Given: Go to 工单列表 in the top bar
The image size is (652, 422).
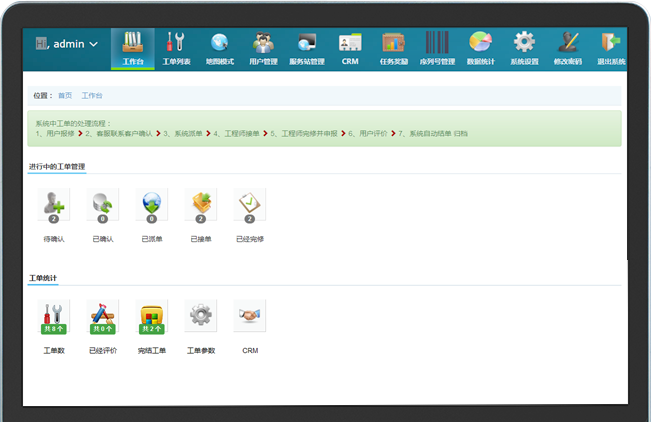Looking at the screenshot, I should point(176,48).
